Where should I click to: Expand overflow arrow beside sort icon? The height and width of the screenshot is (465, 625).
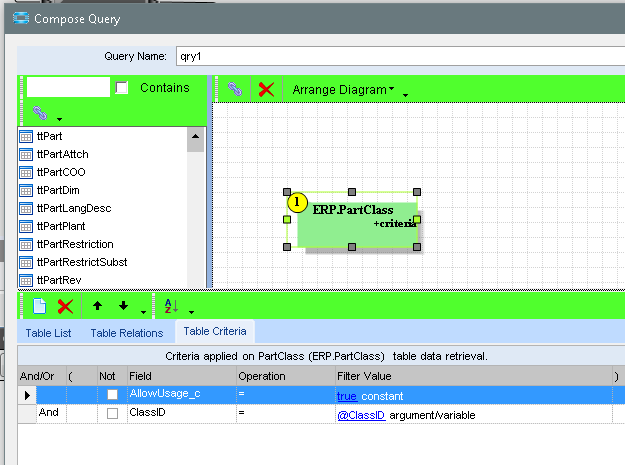[190, 313]
